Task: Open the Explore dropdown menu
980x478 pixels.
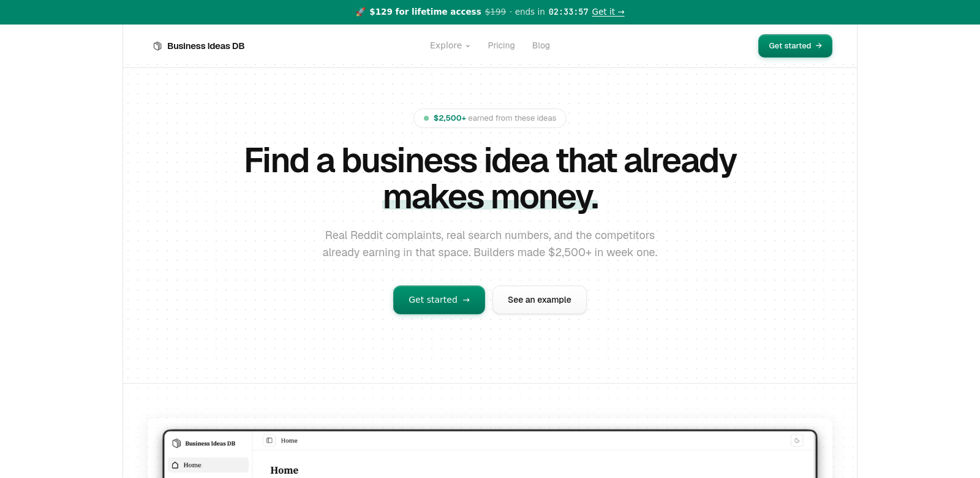Action: click(x=450, y=45)
